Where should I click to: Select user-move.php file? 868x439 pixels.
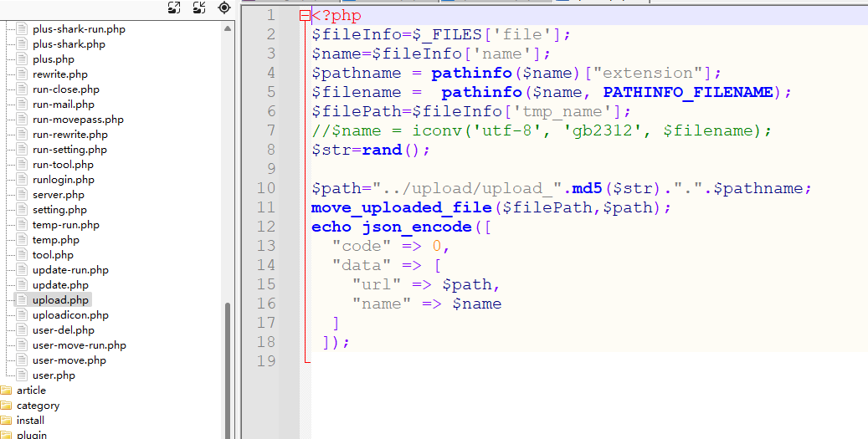(x=69, y=360)
